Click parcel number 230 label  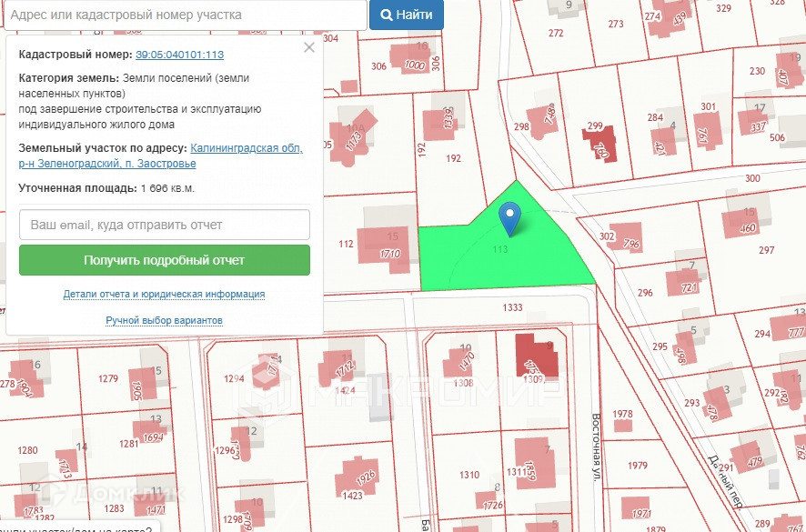pos(757,71)
